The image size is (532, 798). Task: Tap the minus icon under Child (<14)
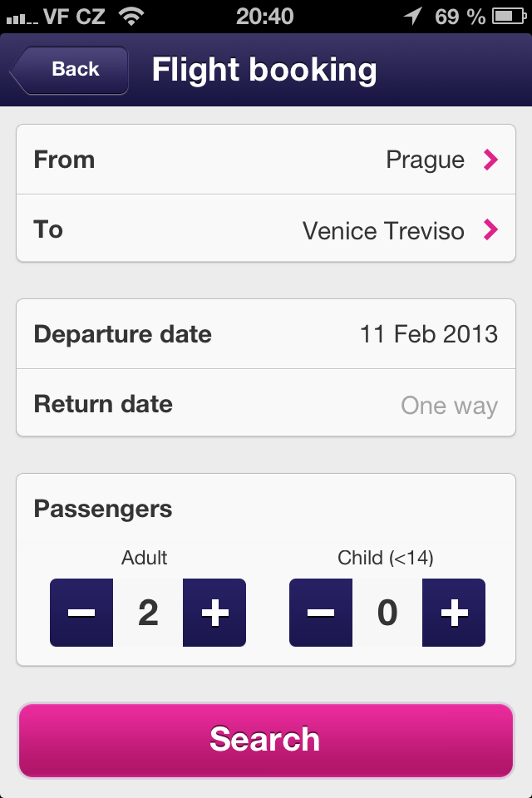point(320,613)
